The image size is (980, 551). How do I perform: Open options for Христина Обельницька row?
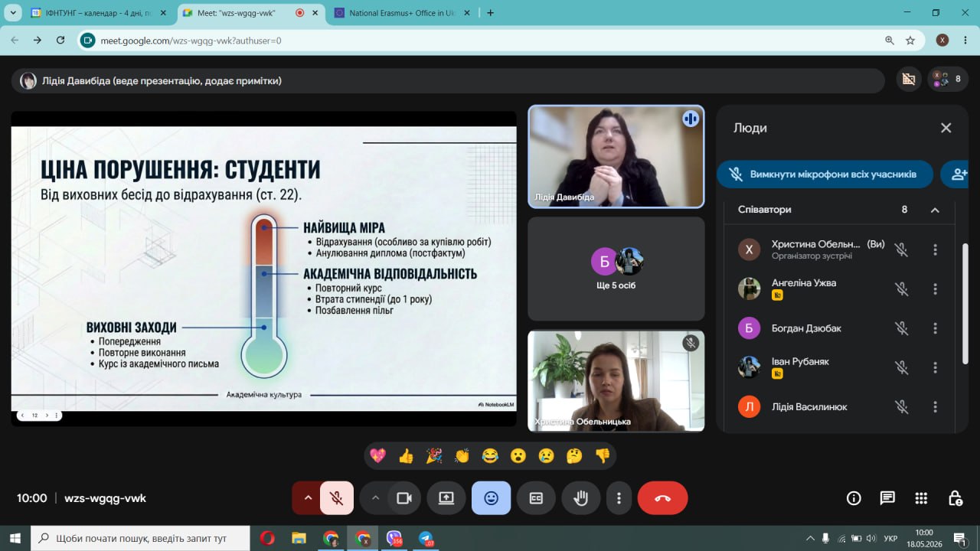(935, 249)
